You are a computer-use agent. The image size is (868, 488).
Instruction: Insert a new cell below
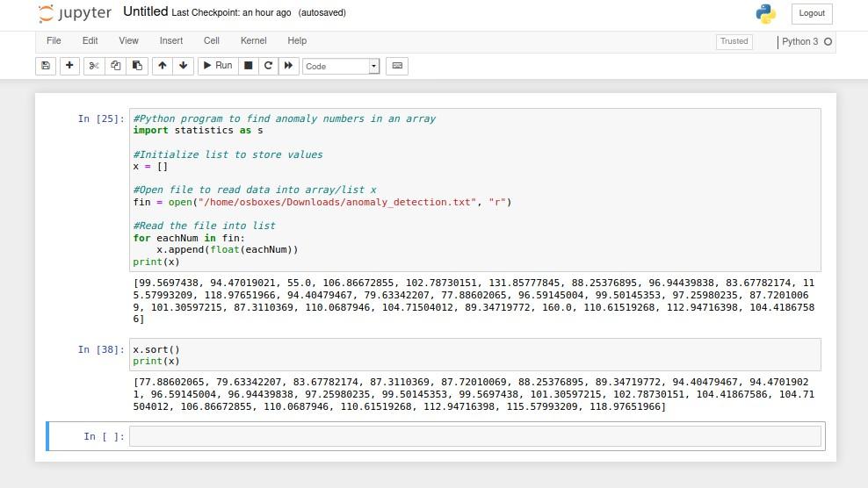[x=69, y=66]
